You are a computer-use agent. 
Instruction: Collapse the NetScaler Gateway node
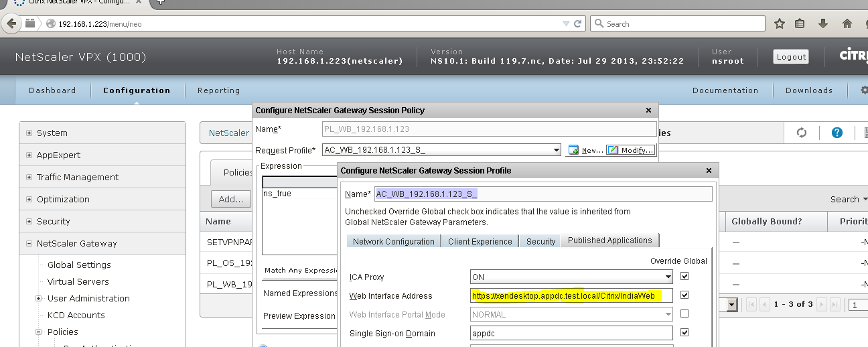(29, 243)
